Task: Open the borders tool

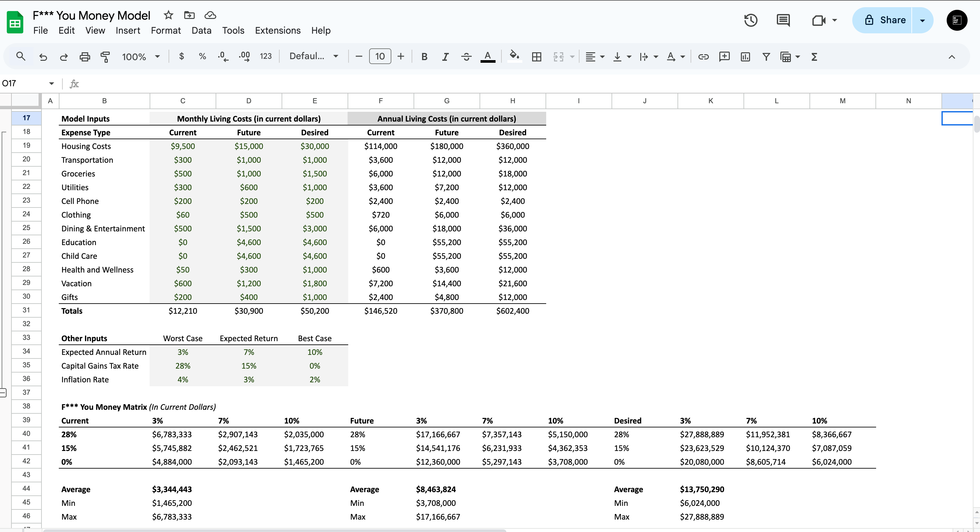Action: (536, 57)
